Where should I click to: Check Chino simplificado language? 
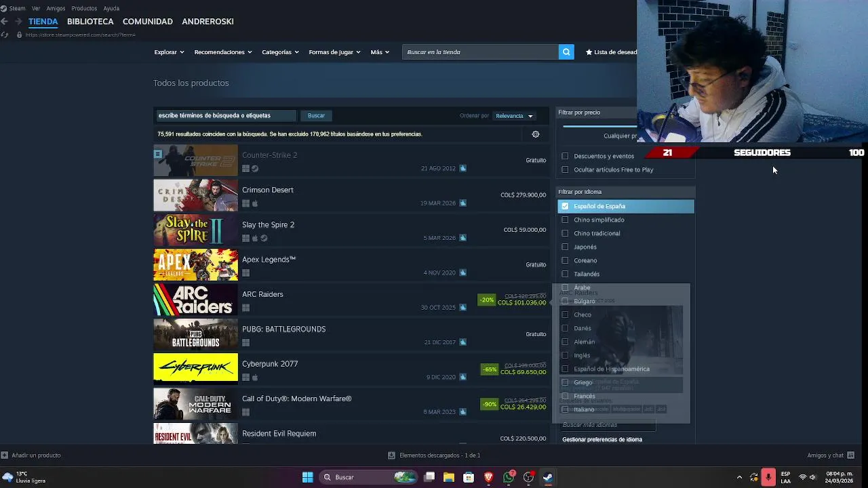(x=565, y=220)
